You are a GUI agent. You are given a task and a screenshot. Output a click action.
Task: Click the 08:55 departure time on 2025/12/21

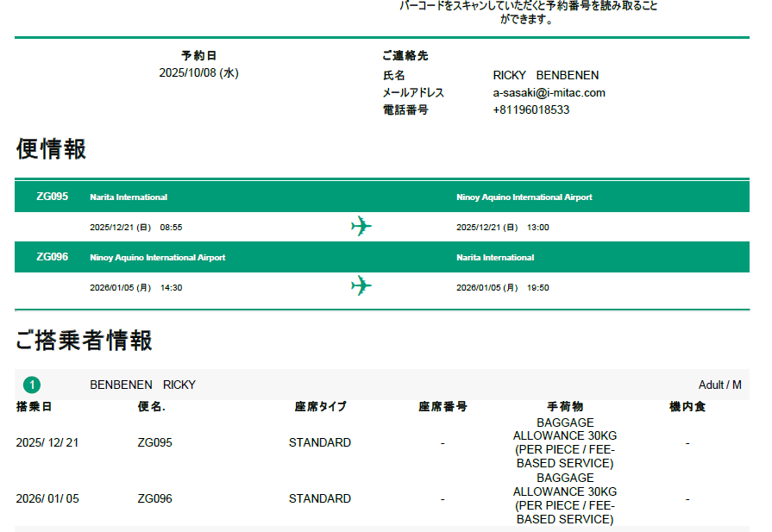[x=171, y=228]
